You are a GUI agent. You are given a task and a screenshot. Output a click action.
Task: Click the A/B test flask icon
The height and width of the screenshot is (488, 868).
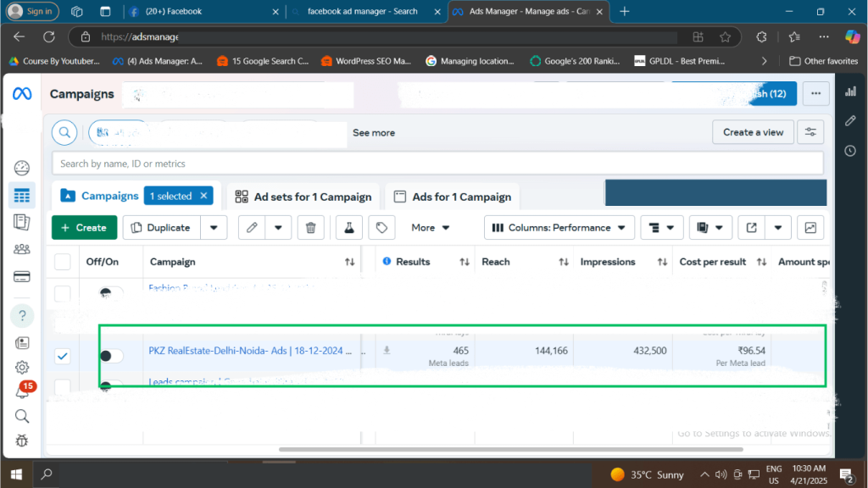click(348, 227)
